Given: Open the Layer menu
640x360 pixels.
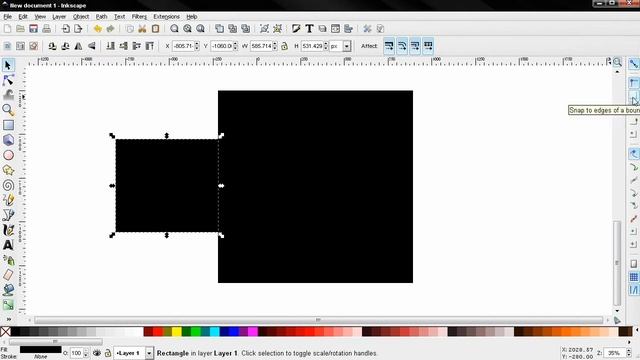Looking at the screenshot, I should click(x=59, y=17).
